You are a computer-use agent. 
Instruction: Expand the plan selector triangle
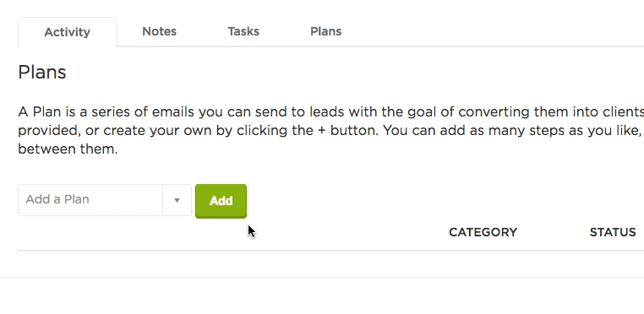(x=177, y=200)
